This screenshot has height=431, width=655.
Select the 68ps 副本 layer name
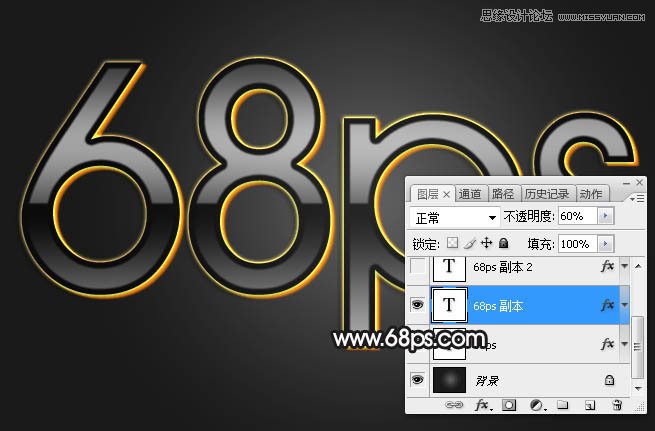(498, 307)
